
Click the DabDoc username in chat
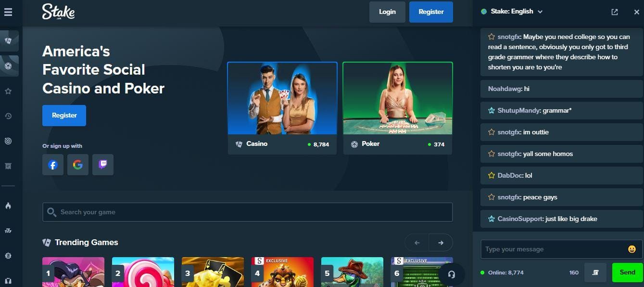click(x=510, y=175)
